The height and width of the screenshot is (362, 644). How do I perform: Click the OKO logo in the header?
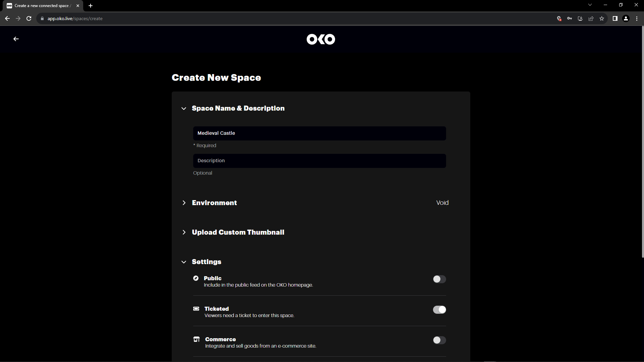pos(321,39)
